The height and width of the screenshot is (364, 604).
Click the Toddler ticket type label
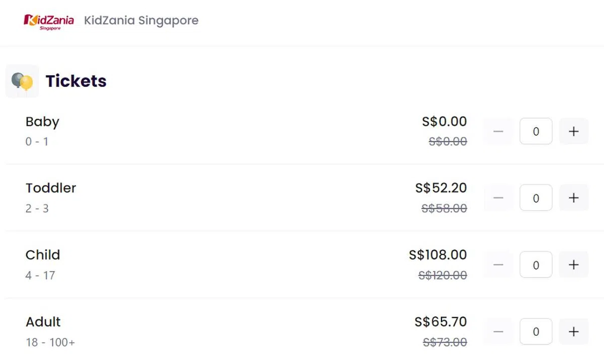51,188
